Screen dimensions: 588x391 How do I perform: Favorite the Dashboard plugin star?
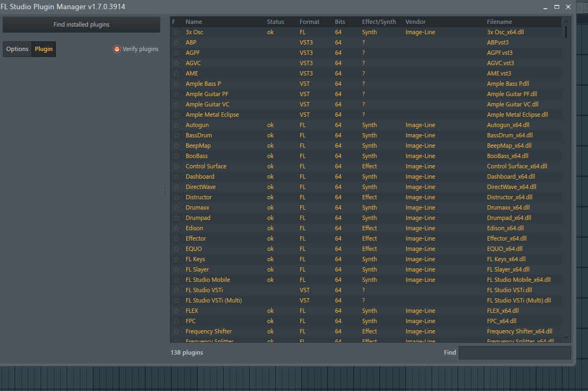pos(176,176)
